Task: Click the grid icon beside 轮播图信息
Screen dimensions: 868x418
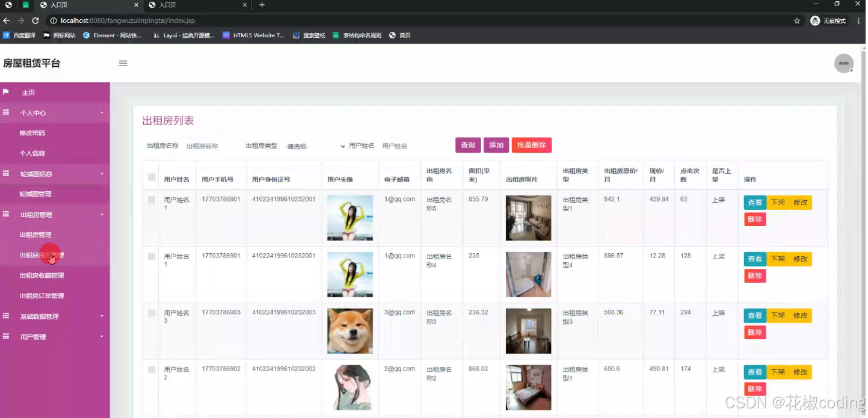Action: point(6,173)
